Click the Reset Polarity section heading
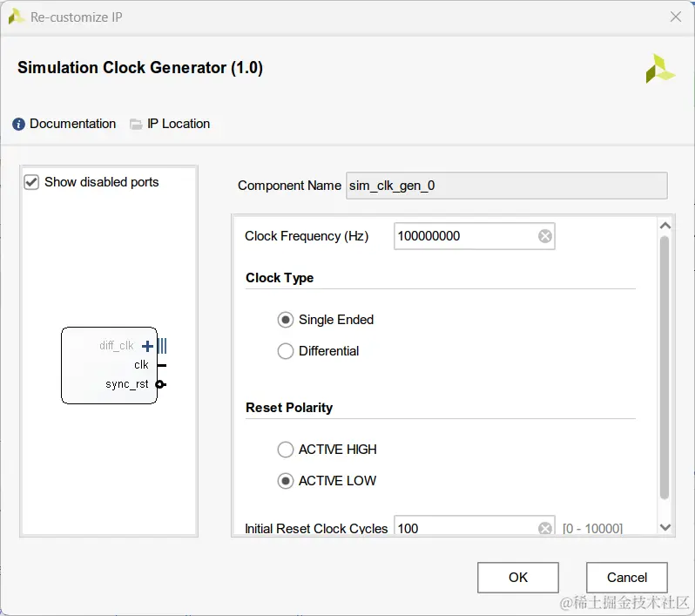Screen dimensions: 695x616 289,408
